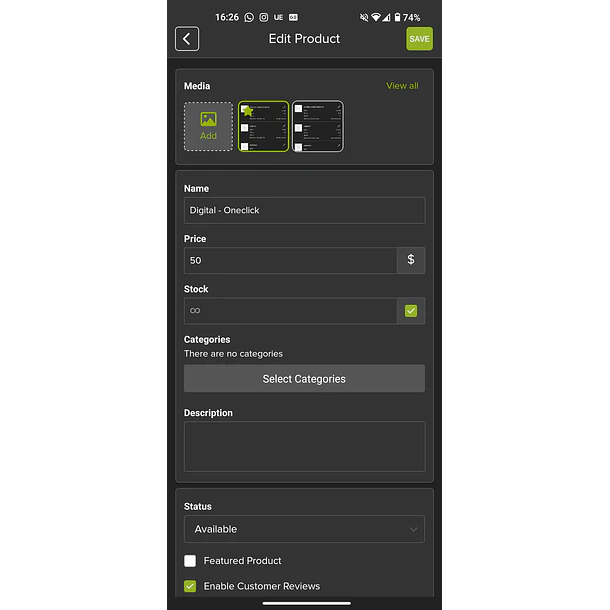Add a new media image
The width and height of the screenshot is (610, 610).
[208, 126]
